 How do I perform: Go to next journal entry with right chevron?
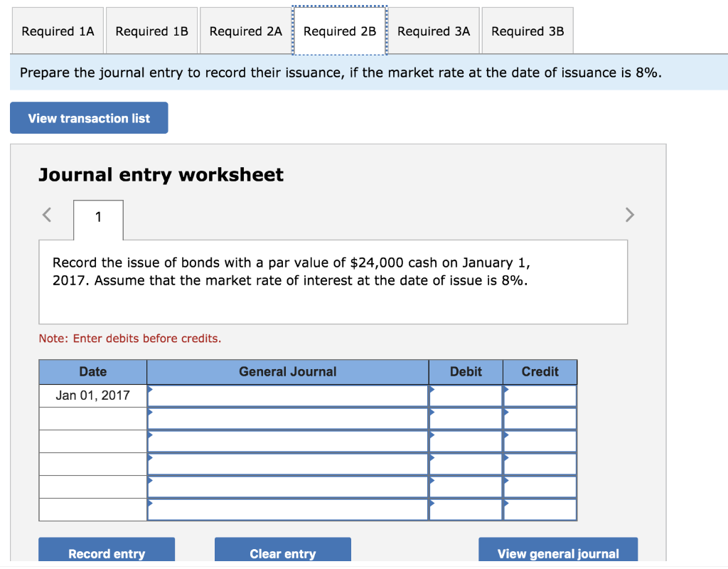coord(630,215)
